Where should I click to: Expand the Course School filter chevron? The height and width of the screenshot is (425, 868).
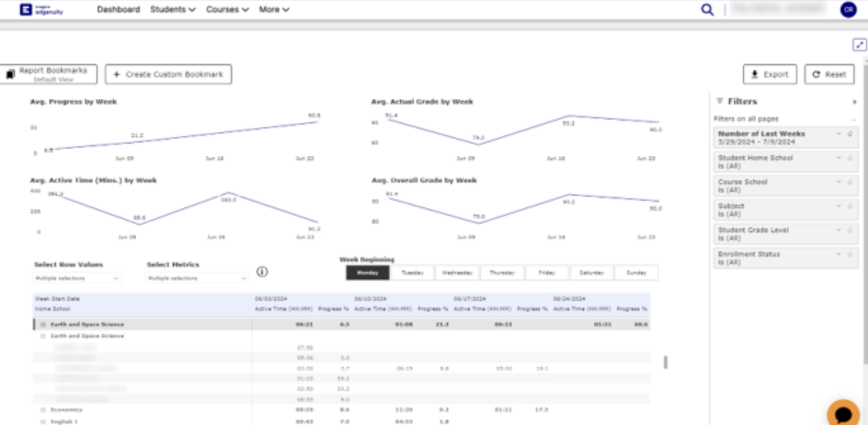coord(839,182)
